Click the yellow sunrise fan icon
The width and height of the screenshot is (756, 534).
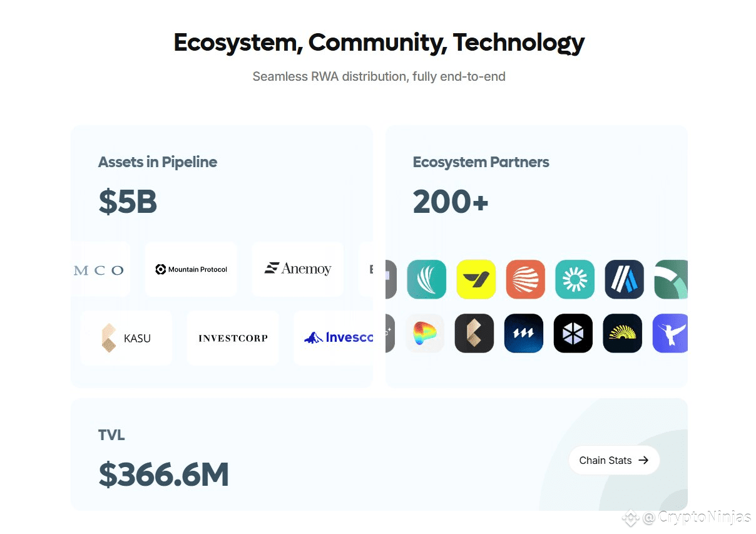coord(623,333)
